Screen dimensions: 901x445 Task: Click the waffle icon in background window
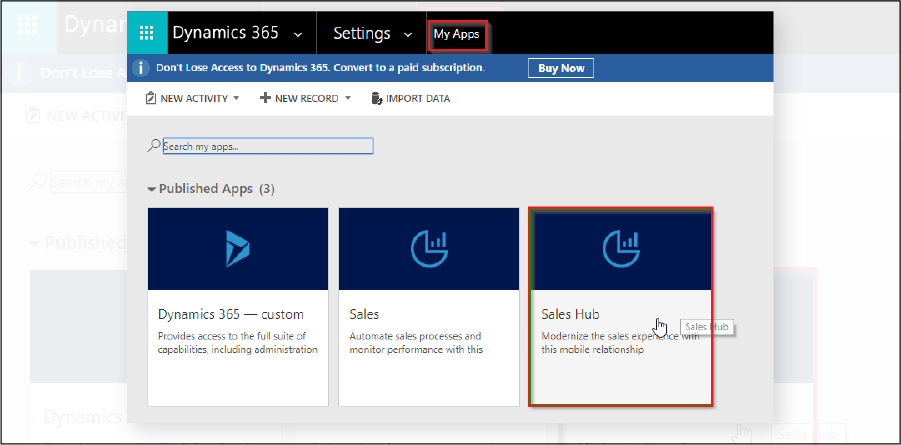point(28,24)
